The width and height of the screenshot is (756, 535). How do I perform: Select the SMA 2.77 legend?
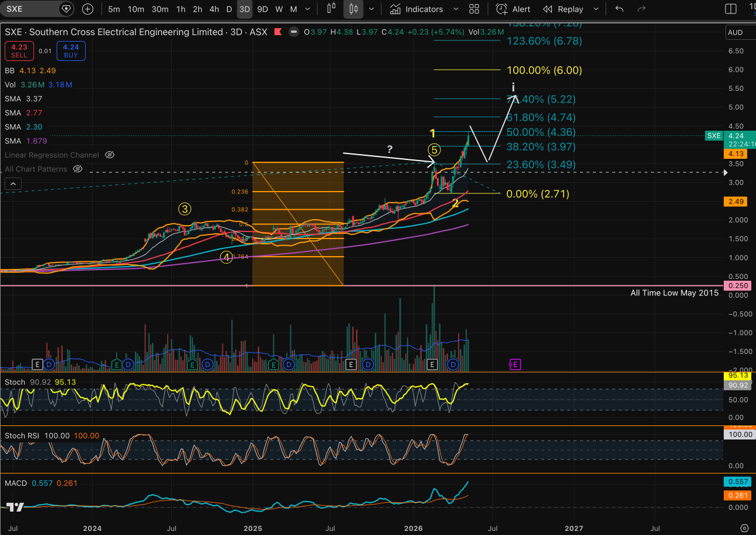(23, 113)
